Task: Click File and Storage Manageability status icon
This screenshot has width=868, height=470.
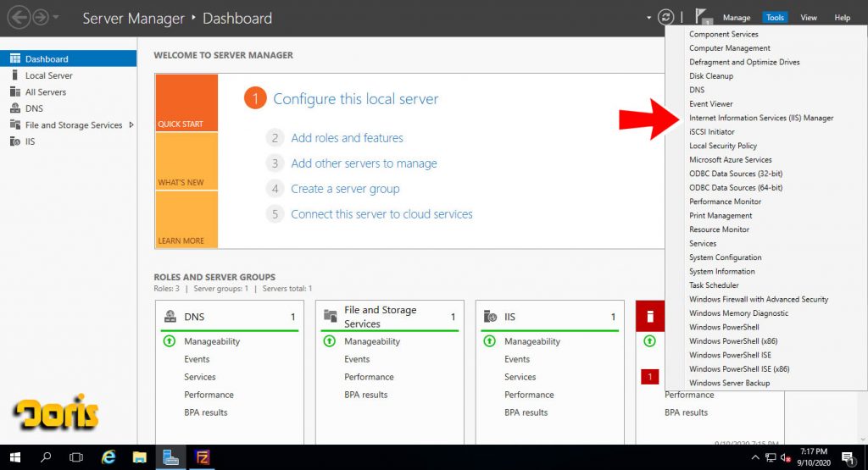Action: (330, 341)
